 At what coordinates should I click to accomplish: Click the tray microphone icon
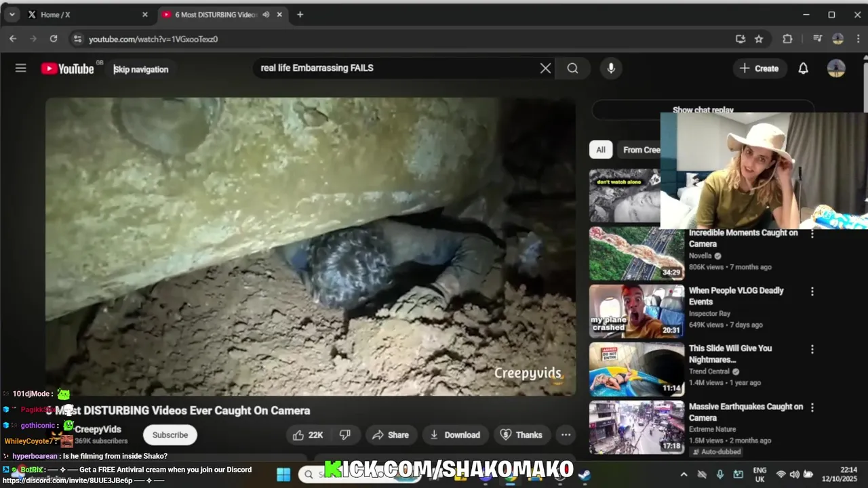click(x=720, y=474)
